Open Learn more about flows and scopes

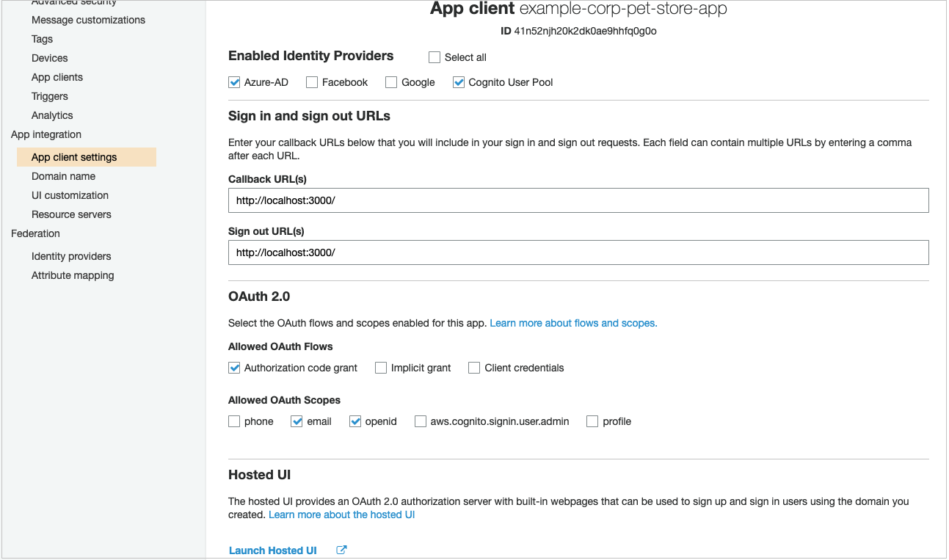[572, 322]
